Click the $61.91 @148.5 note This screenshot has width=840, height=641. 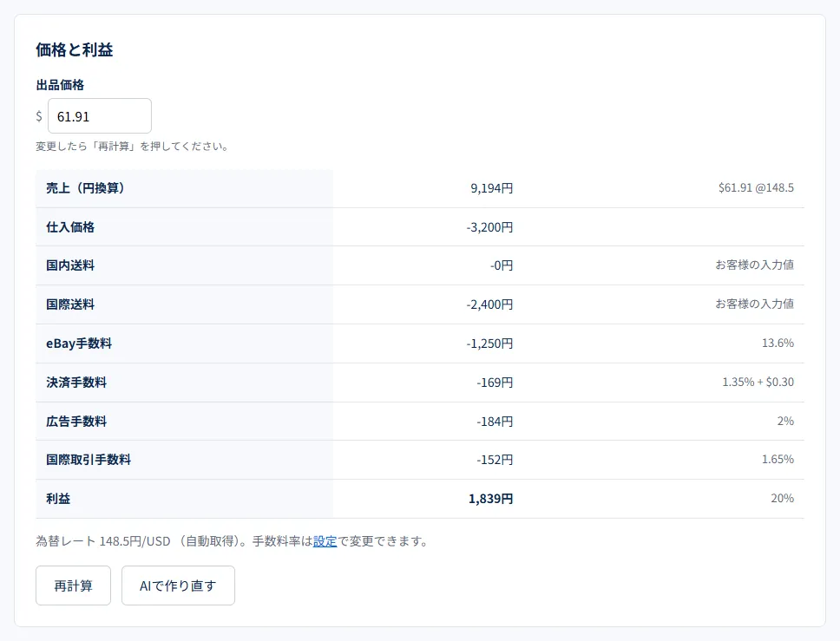pos(756,187)
